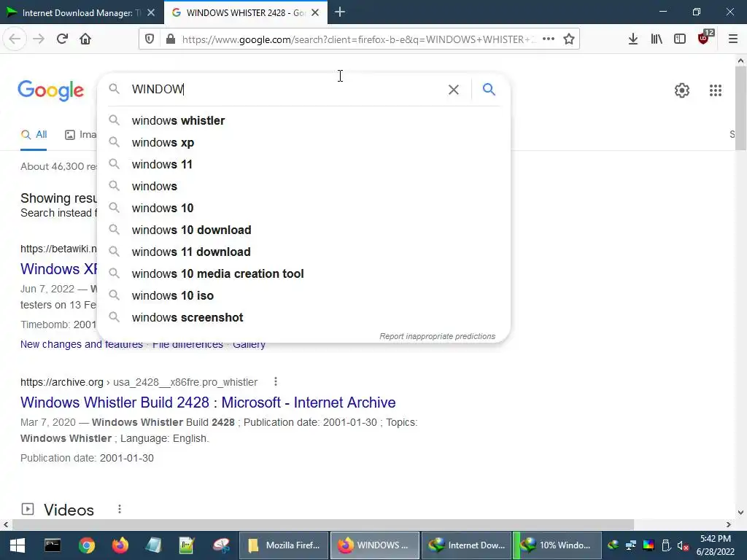Open the Google apps grid
The width and height of the screenshot is (747, 560).
tap(716, 90)
